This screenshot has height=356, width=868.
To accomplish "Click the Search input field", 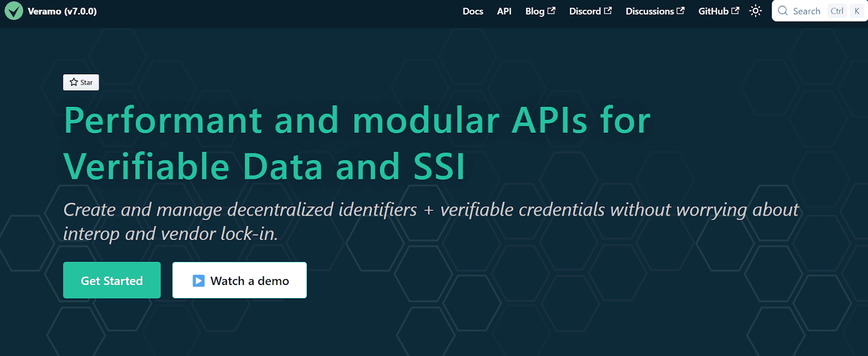I will (x=820, y=11).
